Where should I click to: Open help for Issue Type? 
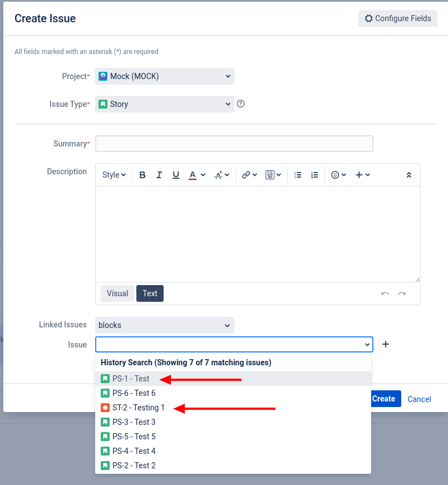tap(240, 104)
